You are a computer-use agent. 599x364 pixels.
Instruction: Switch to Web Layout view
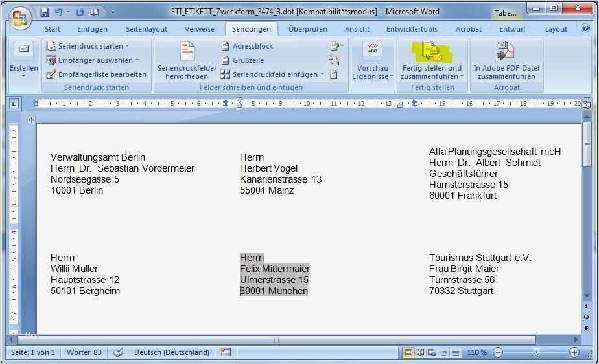click(x=432, y=352)
